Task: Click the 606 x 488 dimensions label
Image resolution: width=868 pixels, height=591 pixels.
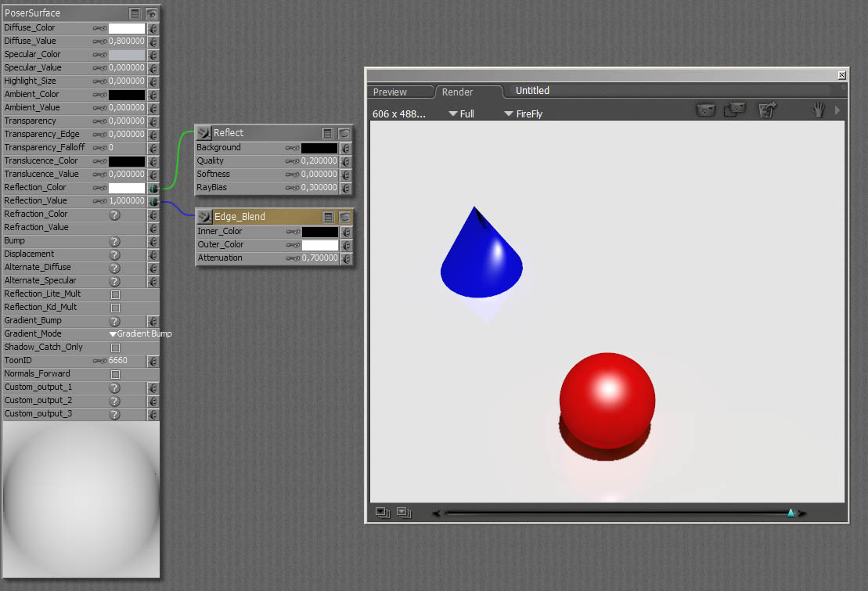Action: (x=398, y=114)
